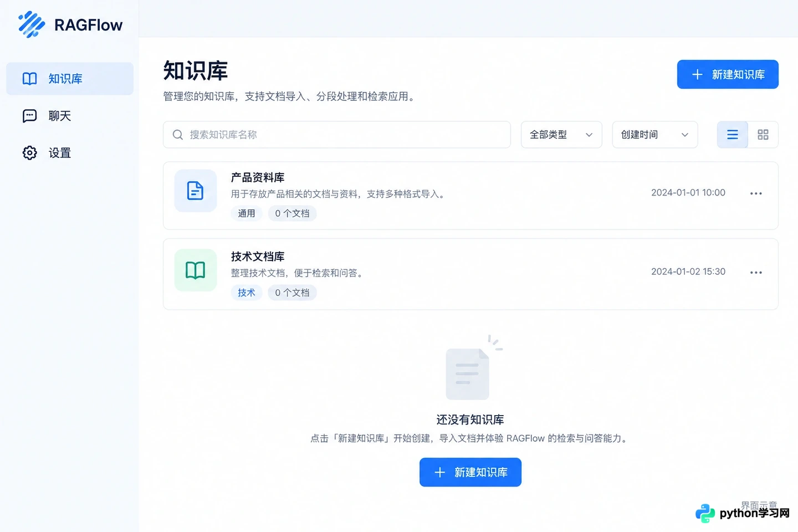Click the 聊天 chat bubble icon
This screenshot has height=532, width=798.
pyautogui.click(x=29, y=116)
